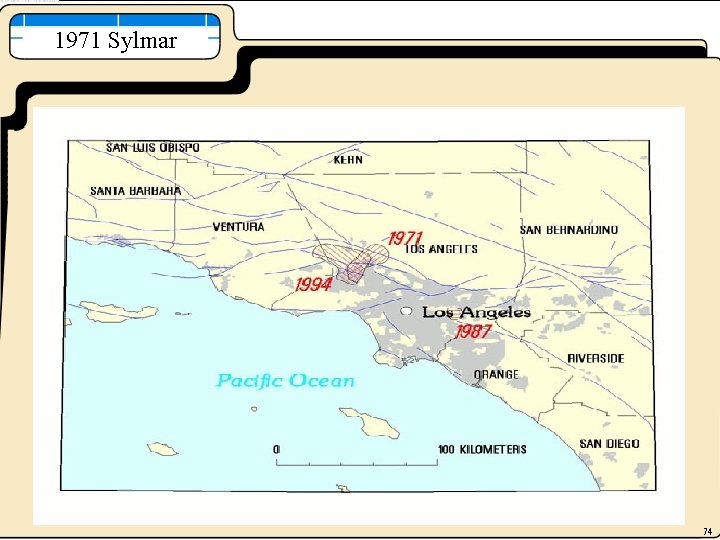720x540 pixels.
Task: Click the Los Angeles city name text
Action: (476, 312)
